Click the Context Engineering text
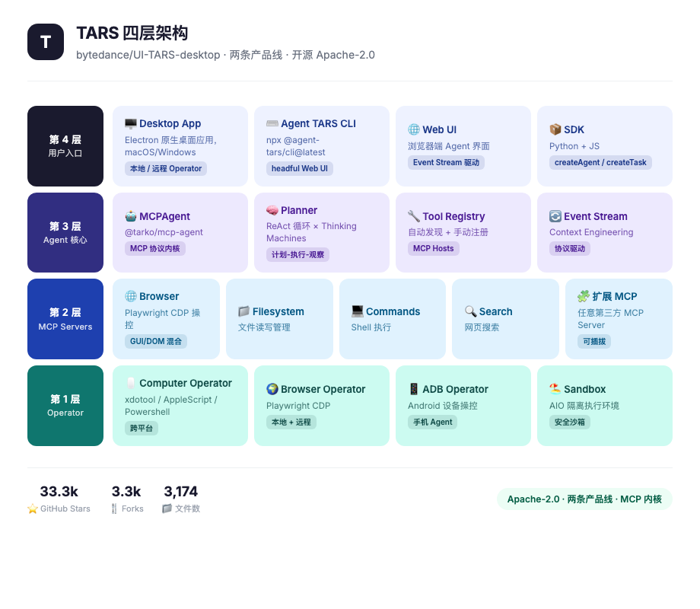Image resolution: width=700 pixels, height=609 pixels. coord(591,232)
